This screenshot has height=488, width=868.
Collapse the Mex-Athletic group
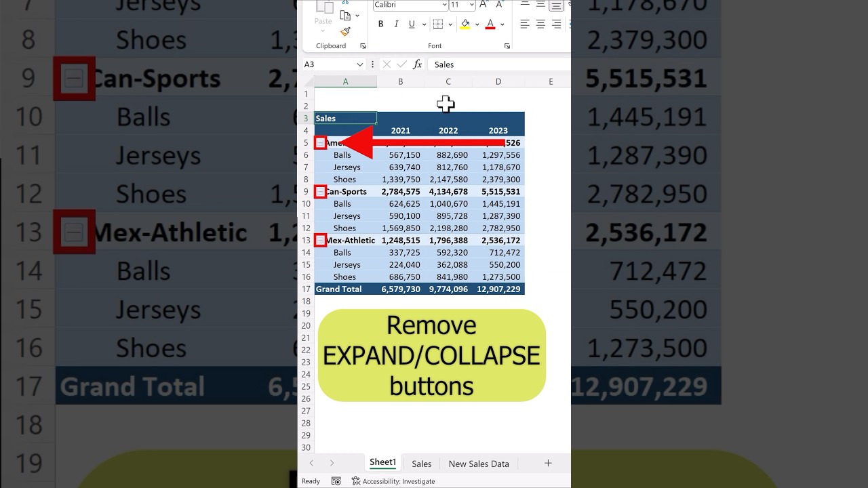(320, 241)
